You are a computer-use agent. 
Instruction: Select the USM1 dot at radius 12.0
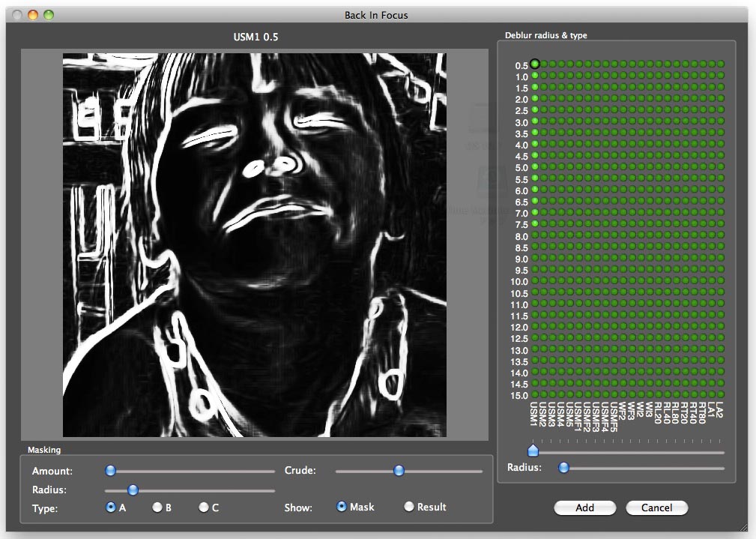(x=535, y=326)
